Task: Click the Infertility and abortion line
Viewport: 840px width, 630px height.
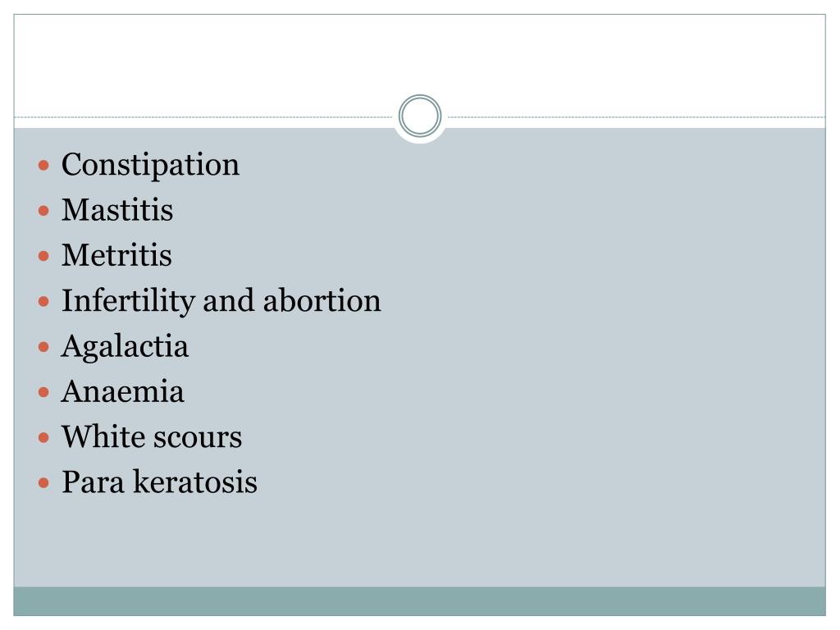Action: [221, 301]
